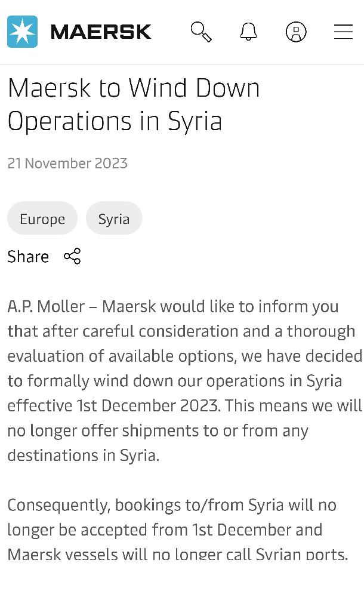
Task: Open the account profile icon
Action: pyautogui.click(x=296, y=32)
